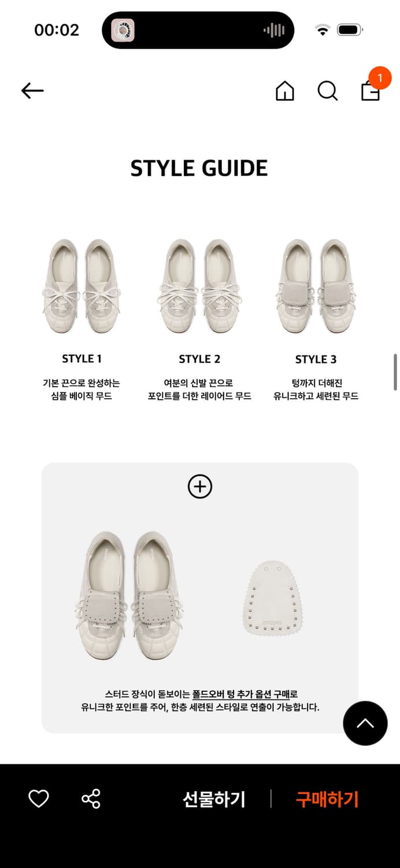
Task: Tap the Dynamic Island app thumbnail
Action: pos(123,30)
